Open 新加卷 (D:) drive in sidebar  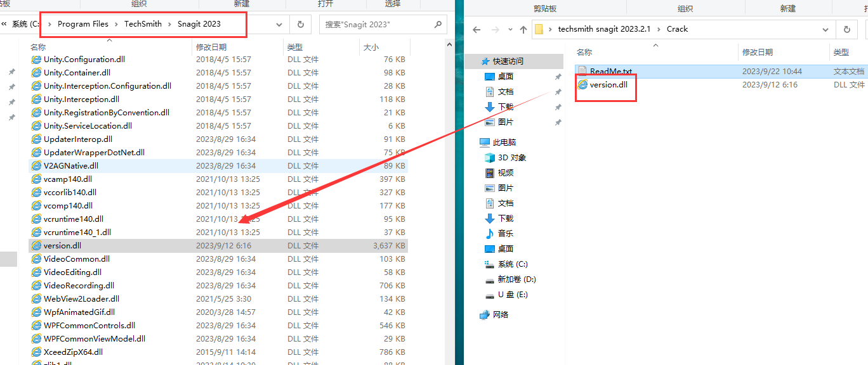516,279
